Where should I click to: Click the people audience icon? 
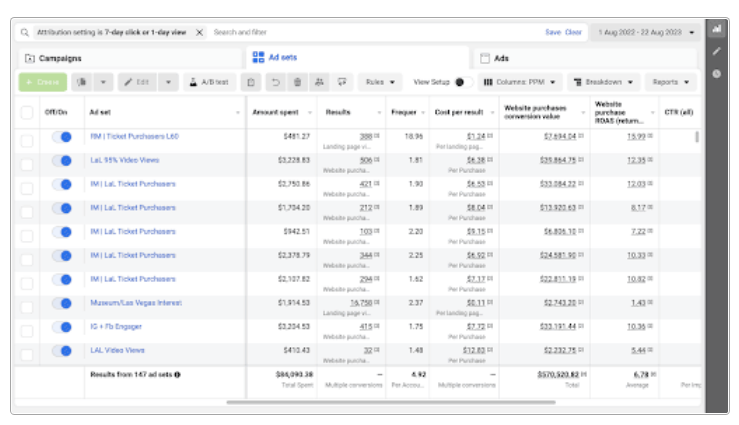(319, 82)
